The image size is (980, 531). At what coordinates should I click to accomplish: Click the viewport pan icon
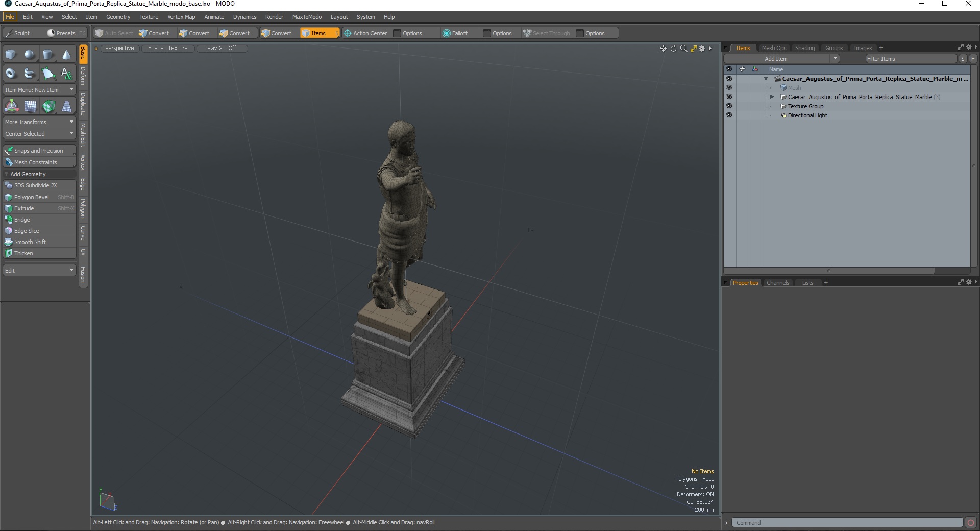pyautogui.click(x=663, y=49)
